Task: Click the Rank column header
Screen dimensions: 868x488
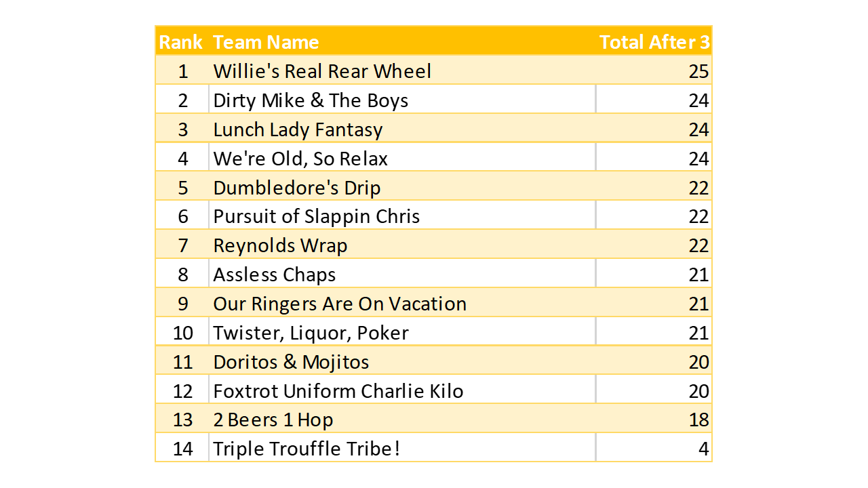Action: coord(180,42)
